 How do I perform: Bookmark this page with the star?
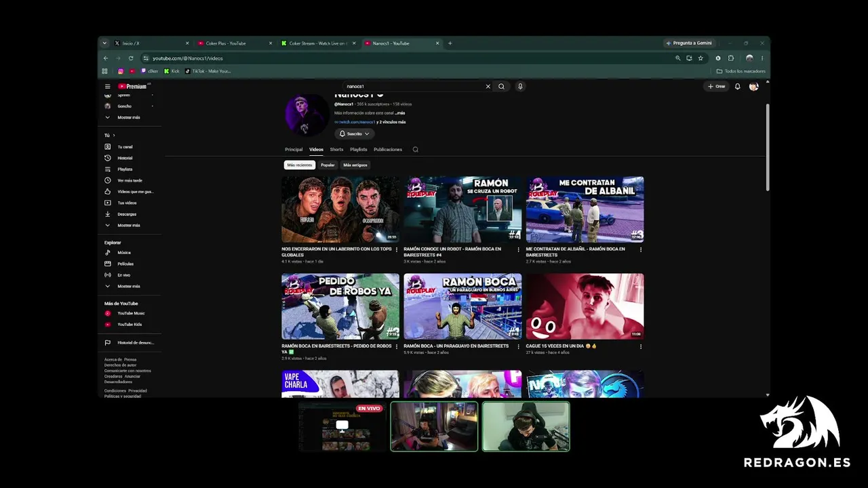click(701, 58)
